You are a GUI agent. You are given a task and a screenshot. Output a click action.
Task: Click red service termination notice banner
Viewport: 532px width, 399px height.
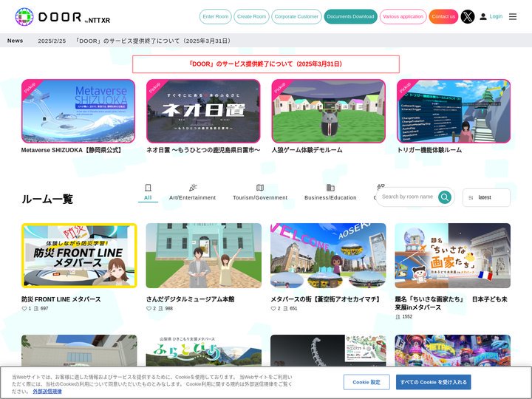click(x=266, y=64)
